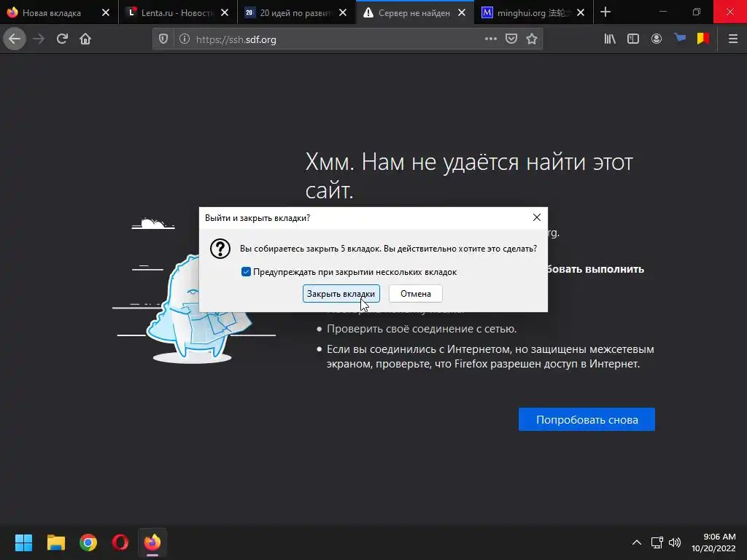Bookmark this page with star icon
This screenshot has height=560, width=747.
tap(532, 39)
